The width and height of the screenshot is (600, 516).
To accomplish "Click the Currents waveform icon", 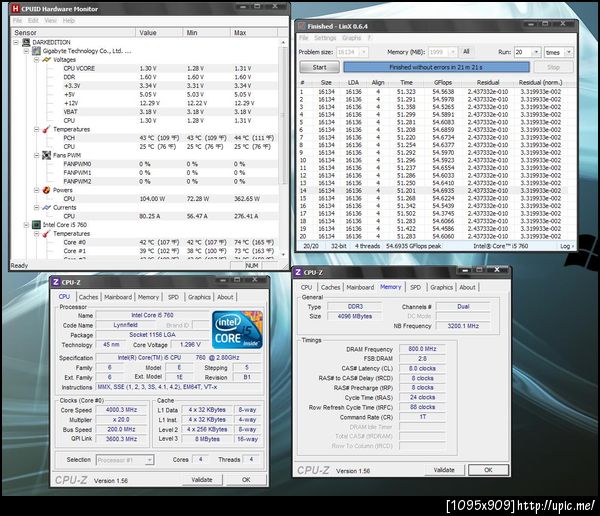I will [46, 207].
